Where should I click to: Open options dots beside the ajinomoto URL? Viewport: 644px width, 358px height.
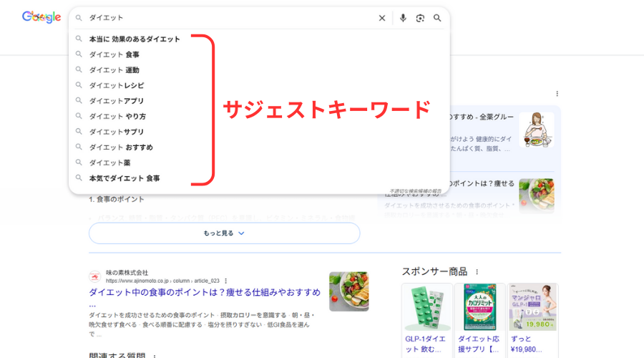click(225, 281)
